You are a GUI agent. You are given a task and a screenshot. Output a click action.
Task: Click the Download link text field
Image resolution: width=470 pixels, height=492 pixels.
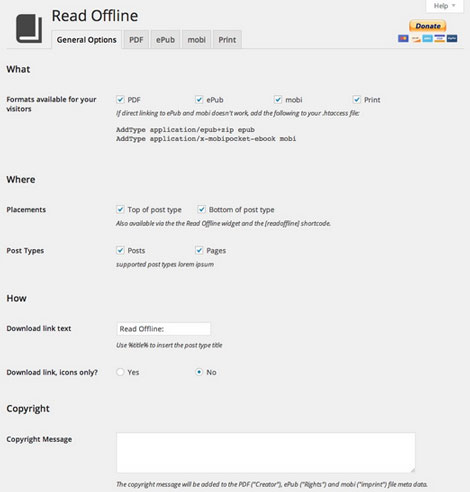[164, 329]
